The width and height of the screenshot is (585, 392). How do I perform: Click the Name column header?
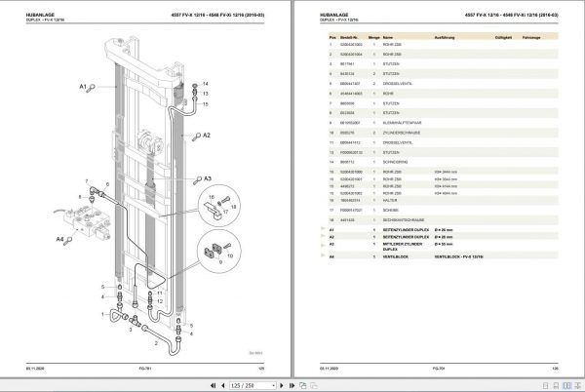click(x=388, y=37)
